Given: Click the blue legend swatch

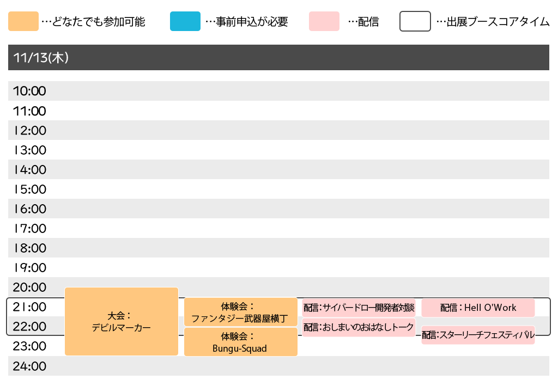Looking at the screenshot, I should point(185,22).
